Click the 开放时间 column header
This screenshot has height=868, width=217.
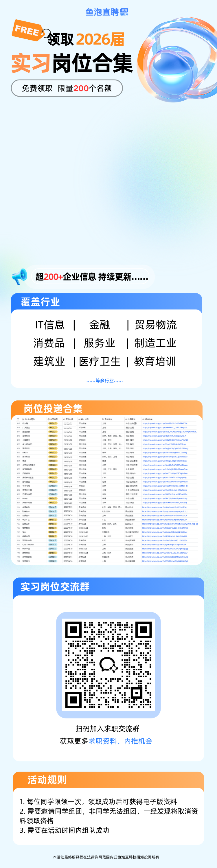tap(68, 419)
